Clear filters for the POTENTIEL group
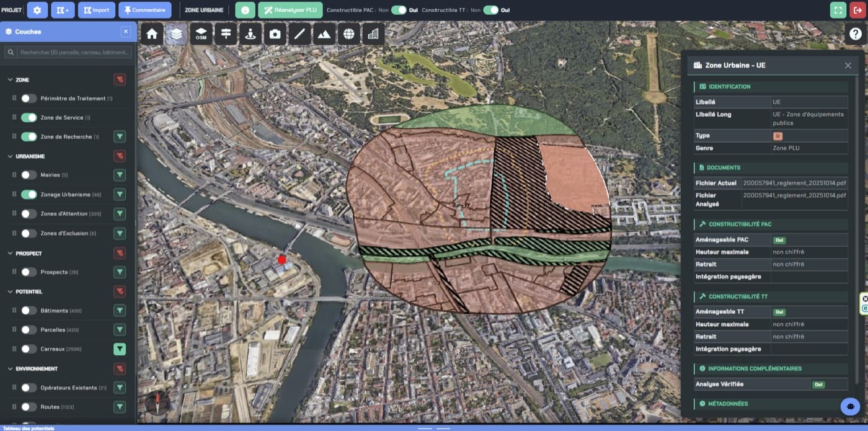Screen dimensions: 868x431 click(120, 291)
